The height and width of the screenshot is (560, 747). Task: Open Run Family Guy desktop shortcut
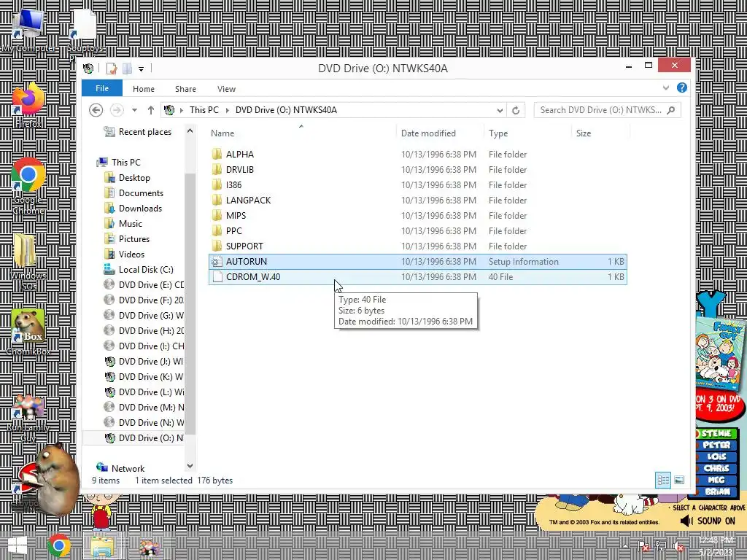coord(28,419)
